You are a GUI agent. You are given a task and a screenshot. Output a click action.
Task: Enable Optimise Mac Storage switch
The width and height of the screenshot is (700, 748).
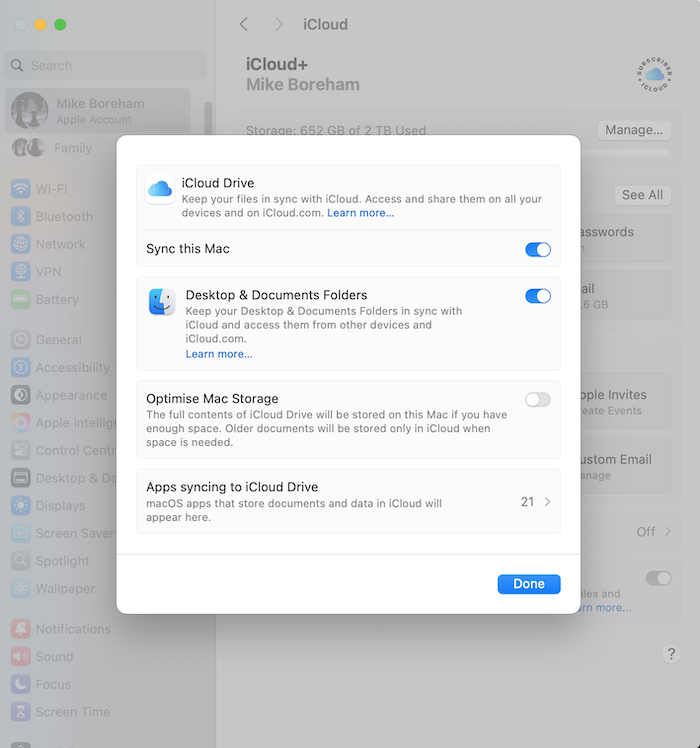(538, 400)
